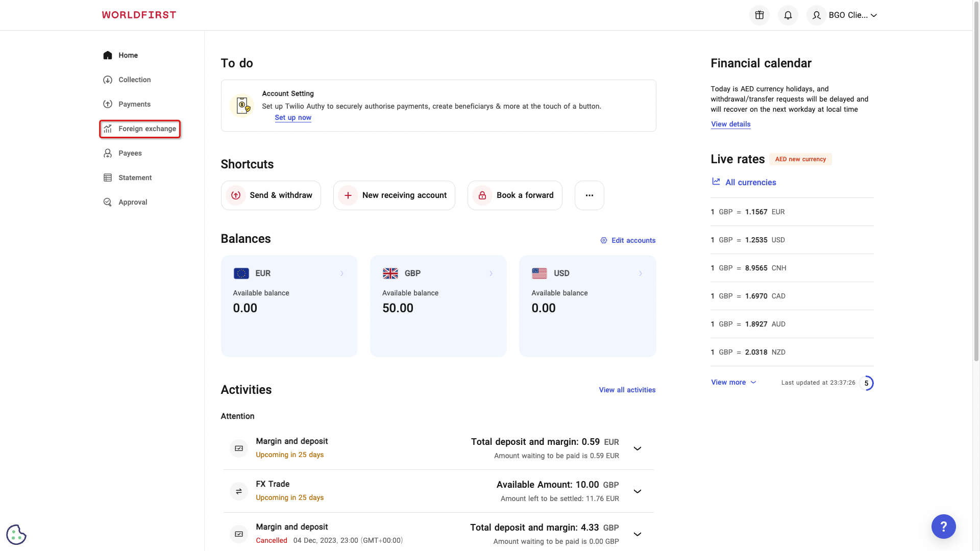980x551 pixels.
Task: Open the notifications bell icon
Action: 788,15
